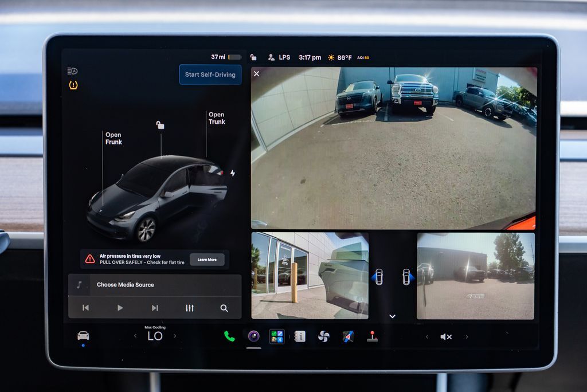Collapse side cameras with down chevron
The width and height of the screenshot is (587, 392).
(x=392, y=316)
